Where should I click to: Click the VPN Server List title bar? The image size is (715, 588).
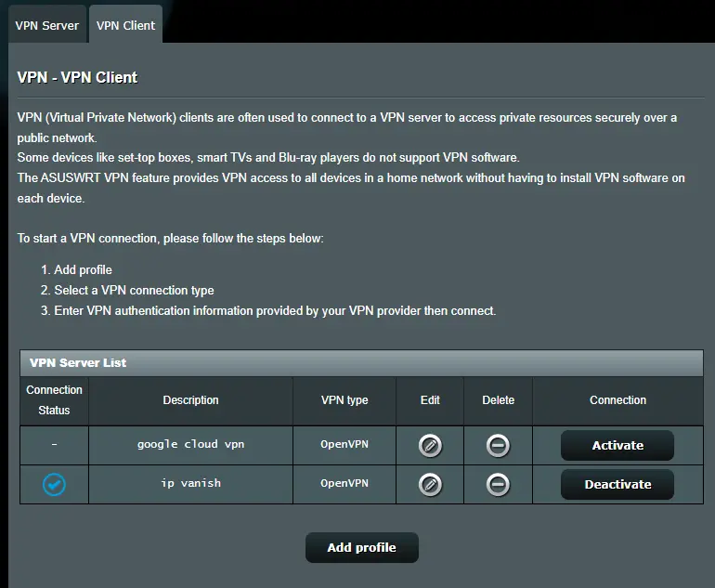(361, 363)
